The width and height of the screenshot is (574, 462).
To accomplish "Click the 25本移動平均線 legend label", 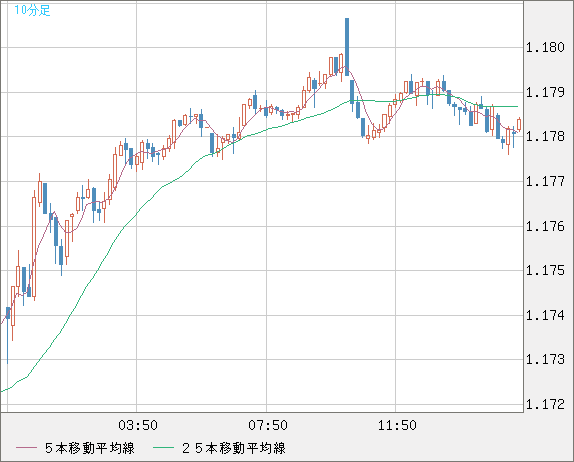I will 234,448.
